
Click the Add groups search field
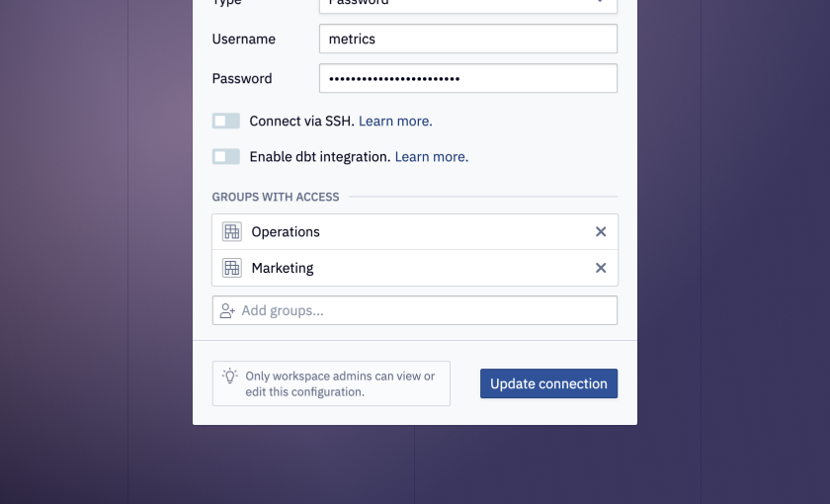[x=415, y=310]
